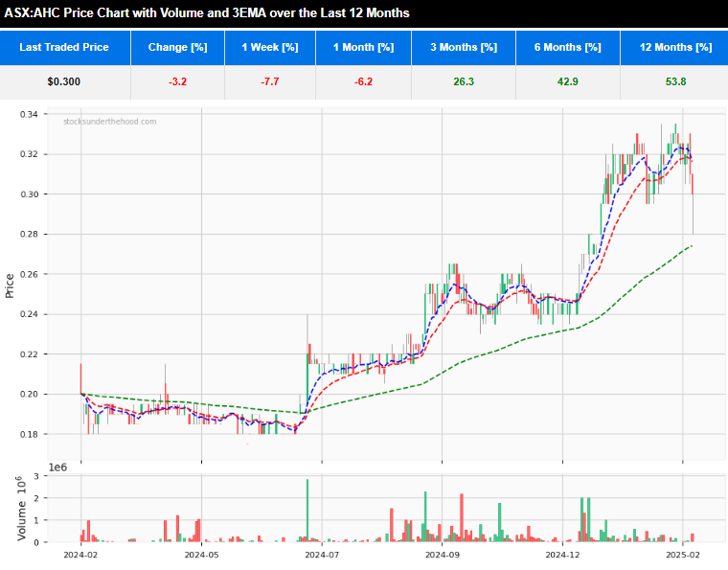
Task: Click the -3.2 change value
Action: point(177,81)
